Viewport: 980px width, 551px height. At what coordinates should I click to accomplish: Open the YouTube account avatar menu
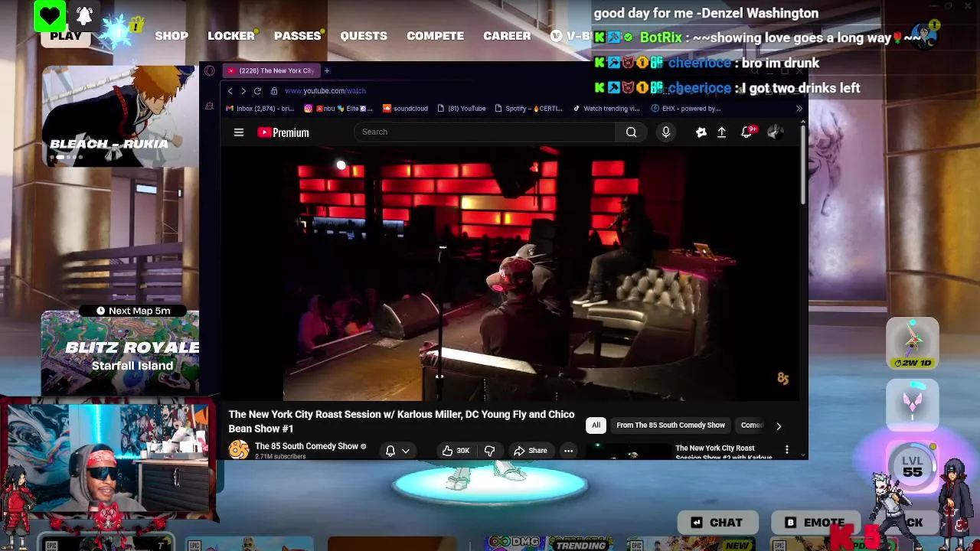point(775,132)
